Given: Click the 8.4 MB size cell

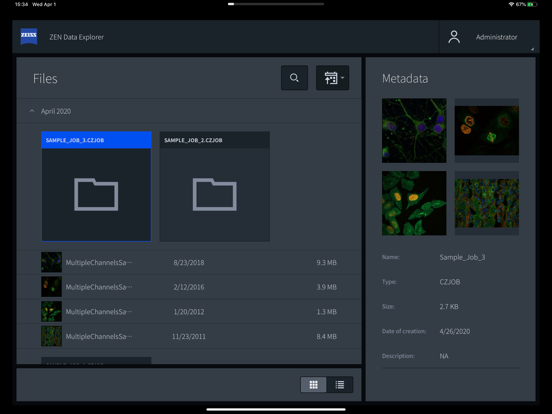Looking at the screenshot, I should pyautogui.click(x=326, y=337).
